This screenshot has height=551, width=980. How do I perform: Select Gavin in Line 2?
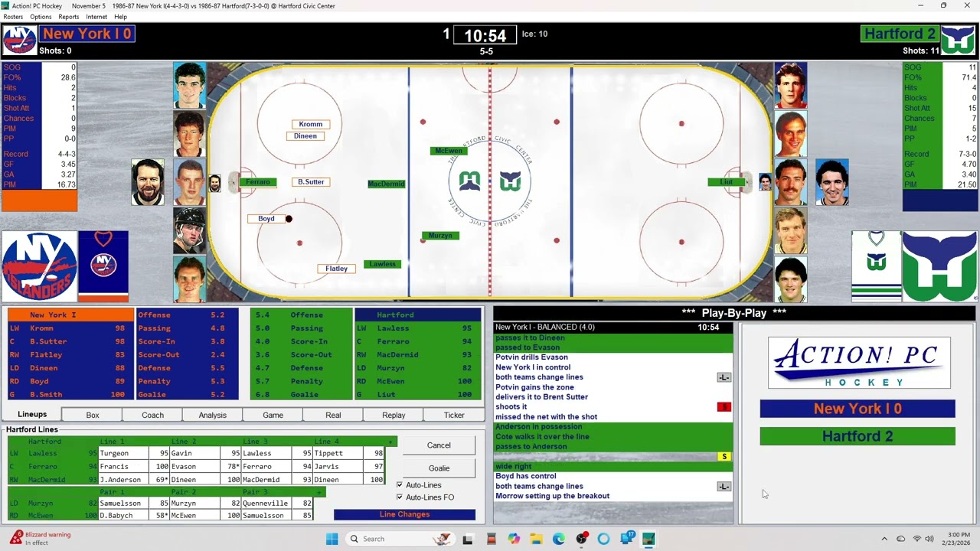tap(195, 453)
